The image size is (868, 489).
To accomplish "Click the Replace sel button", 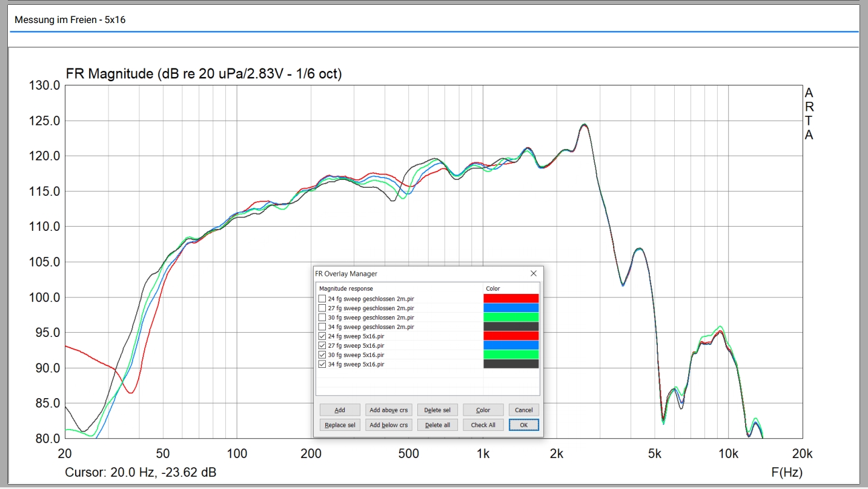I will [x=340, y=425].
